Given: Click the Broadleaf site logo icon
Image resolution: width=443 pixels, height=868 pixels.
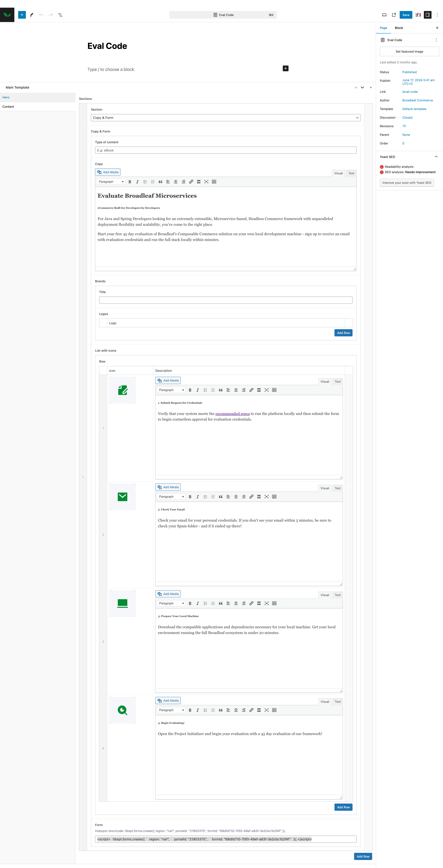Looking at the screenshot, I should coord(7,15).
